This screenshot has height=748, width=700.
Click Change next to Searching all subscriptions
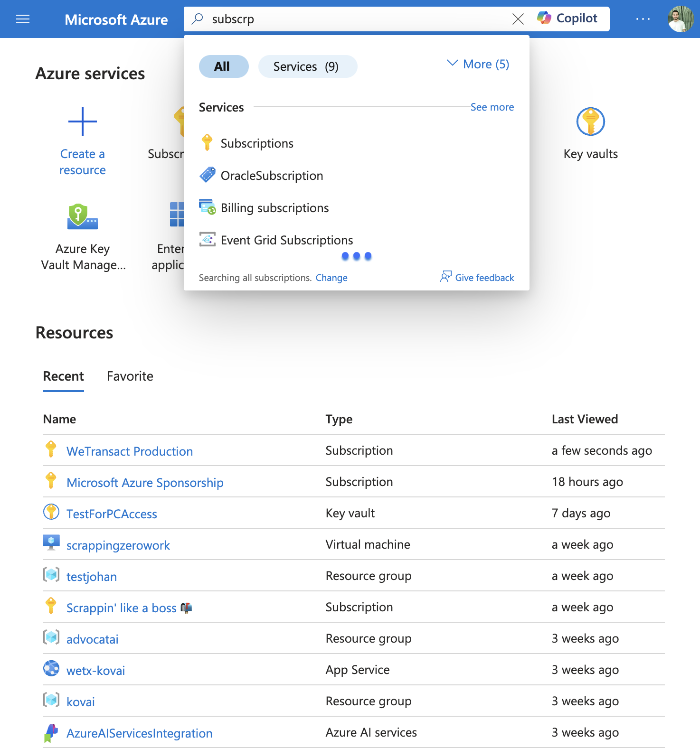(x=331, y=278)
